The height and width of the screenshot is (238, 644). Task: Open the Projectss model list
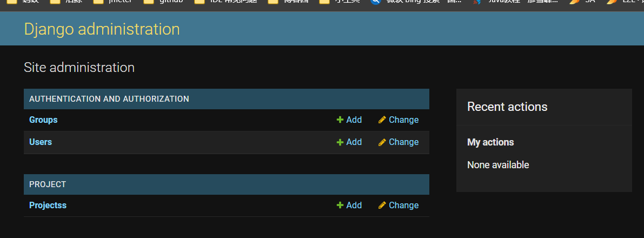tap(48, 206)
